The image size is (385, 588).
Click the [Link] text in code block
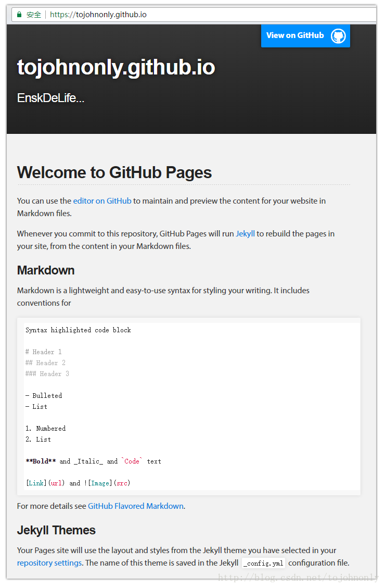tap(36, 483)
